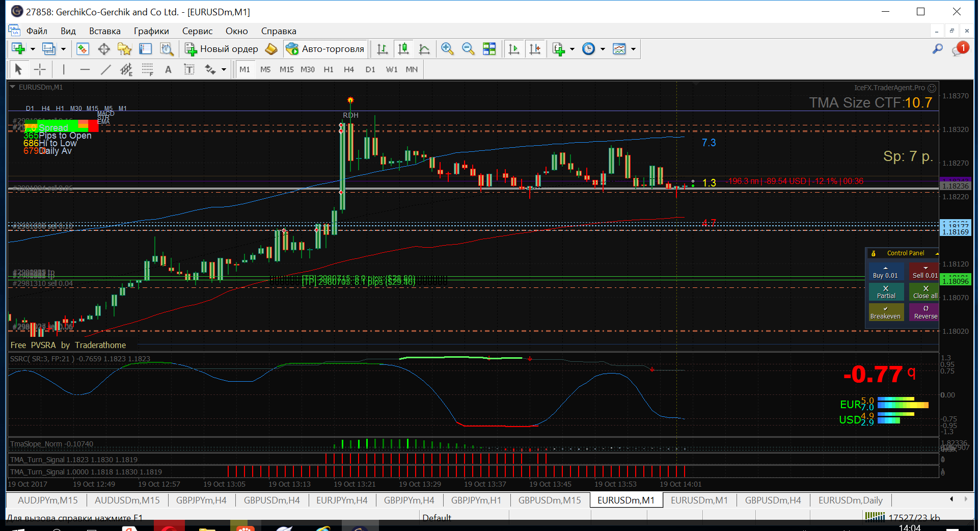This screenshot has height=531, width=980.
Task: Click Sell 0.01 in Control Panel
Action: pyautogui.click(x=924, y=272)
